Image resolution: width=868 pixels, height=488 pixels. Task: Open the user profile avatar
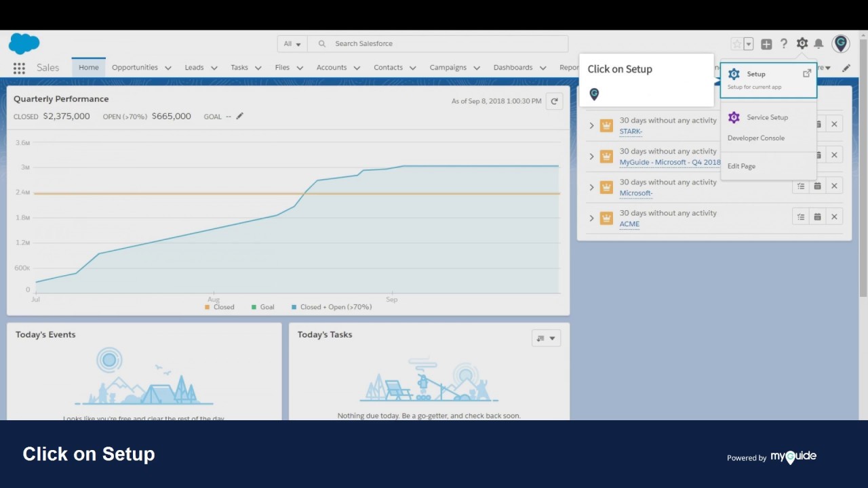[x=841, y=44]
